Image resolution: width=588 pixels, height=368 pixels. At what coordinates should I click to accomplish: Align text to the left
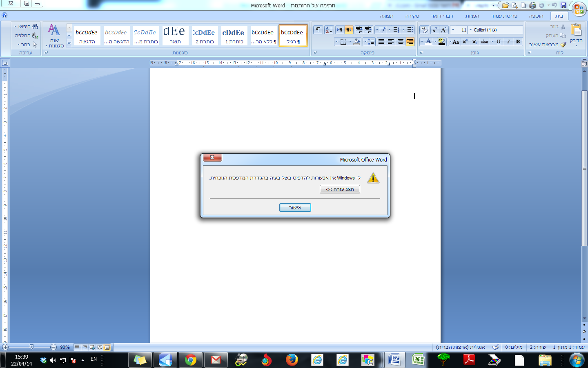click(391, 42)
